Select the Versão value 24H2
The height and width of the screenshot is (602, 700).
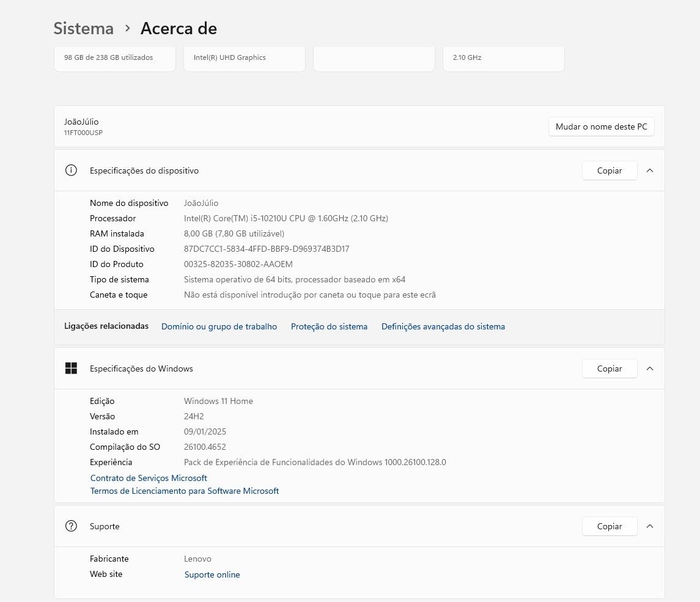(x=194, y=416)
